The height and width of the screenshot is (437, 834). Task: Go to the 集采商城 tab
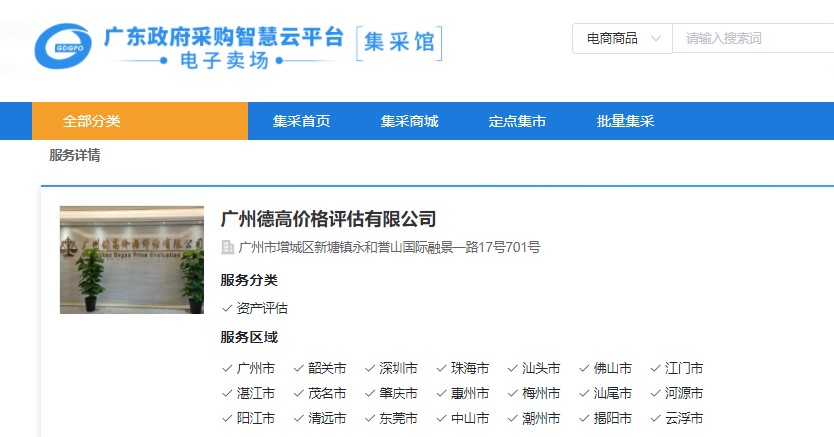(409, 121)
